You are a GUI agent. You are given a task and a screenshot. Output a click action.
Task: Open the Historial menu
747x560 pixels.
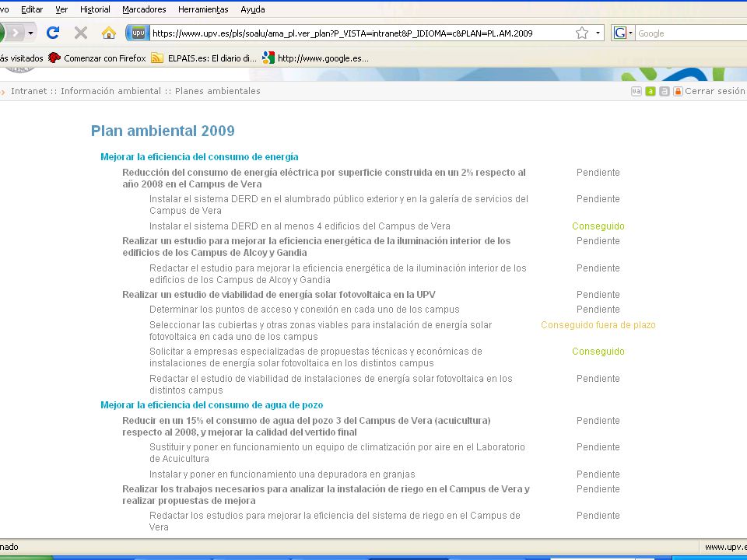click(95, 9)
